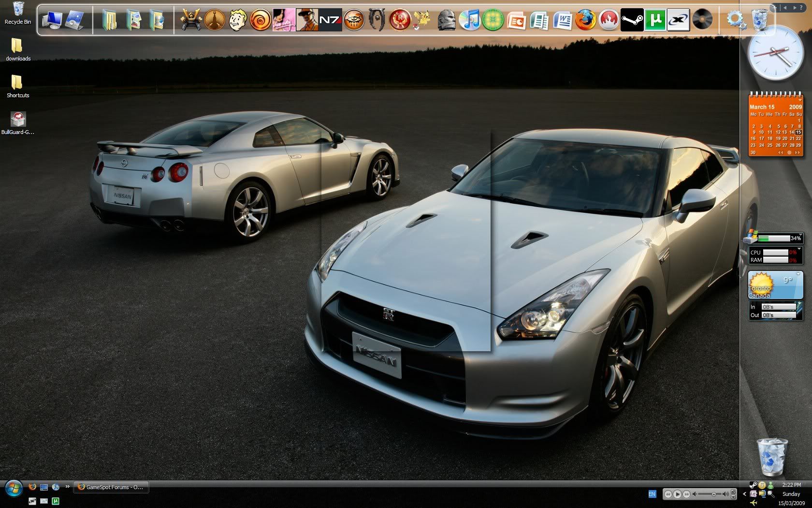
Task: Open My Computer from the dock
Action: pos(52,20)
